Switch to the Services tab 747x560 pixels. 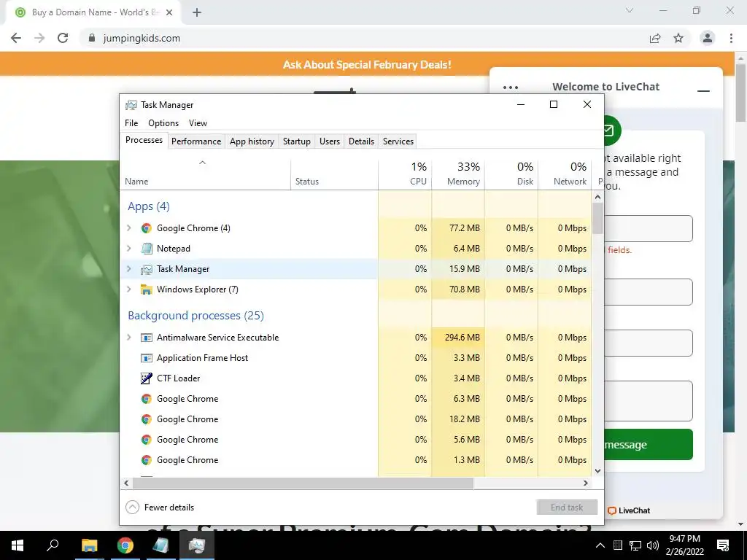click(x=398, y=141)
